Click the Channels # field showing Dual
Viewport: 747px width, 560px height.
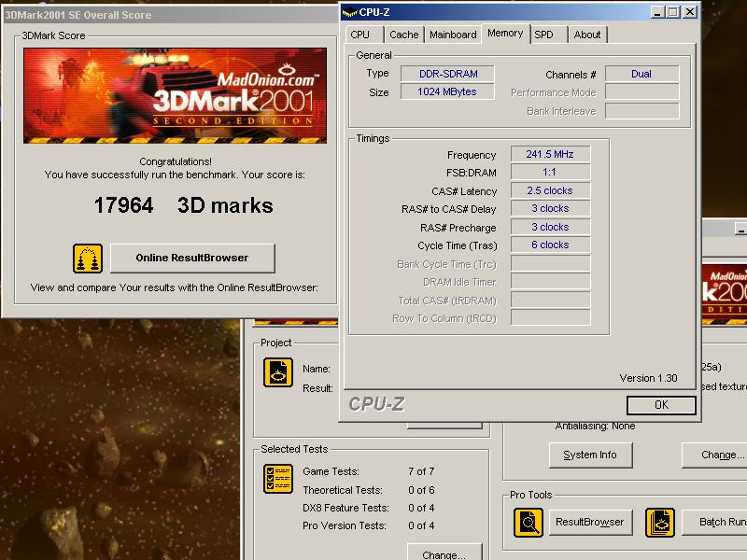click(641, 74)
